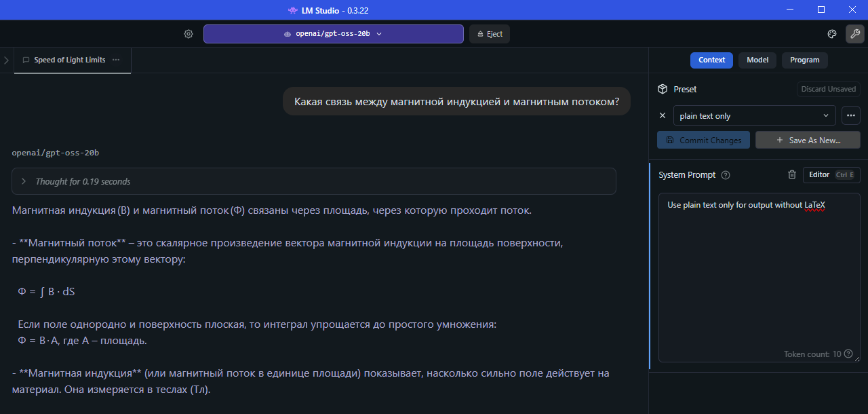The width and height of the screenshot is (868, 414).
Task: Focus the system prompt text field
Action: click(x=759, y=278)
